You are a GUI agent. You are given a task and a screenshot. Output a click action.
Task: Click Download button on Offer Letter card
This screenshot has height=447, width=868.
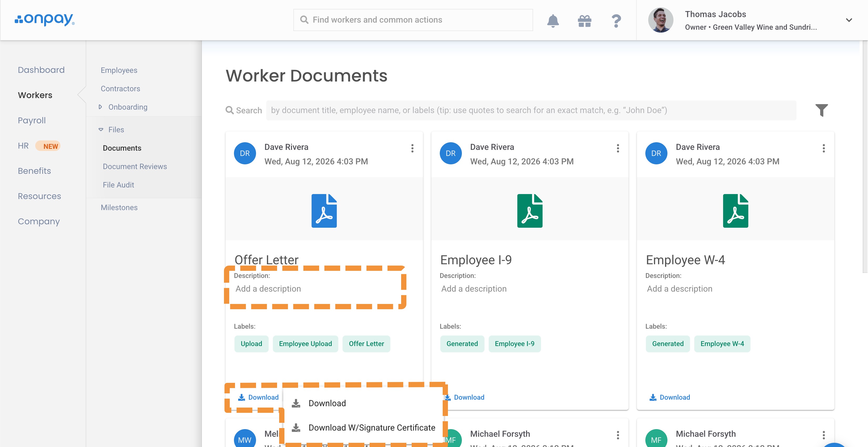pyautogui.click(x=258, y=398)
